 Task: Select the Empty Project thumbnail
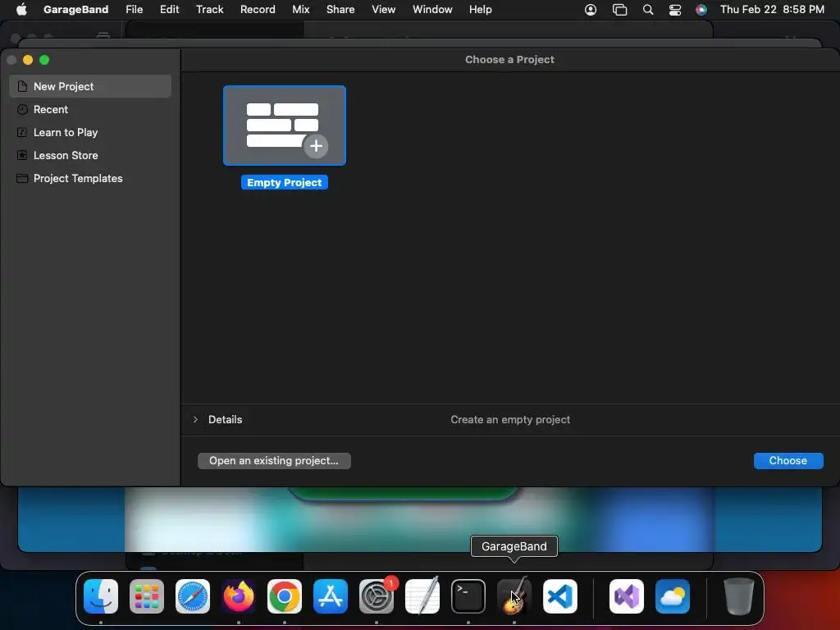coord(285,126)
